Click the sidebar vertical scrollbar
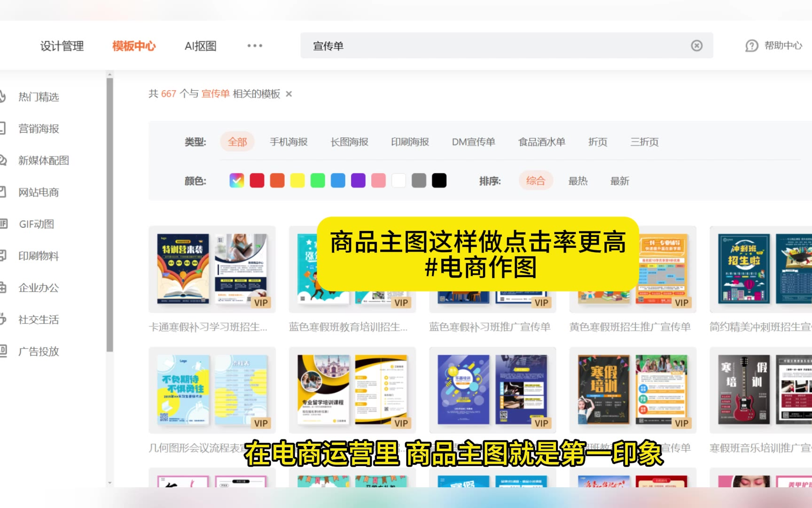812x508 pixels. (x=110, y=215)
